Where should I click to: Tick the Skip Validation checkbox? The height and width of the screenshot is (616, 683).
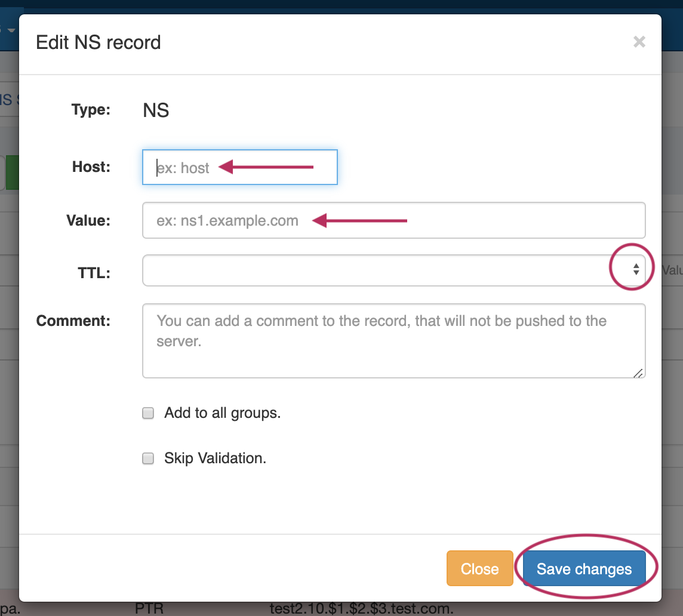(148, 458)
